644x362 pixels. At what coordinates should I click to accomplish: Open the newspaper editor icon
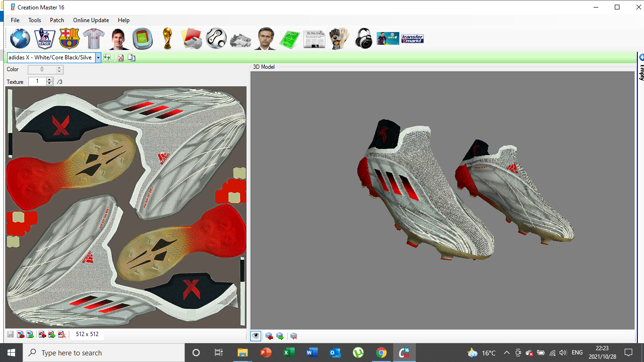point(314,39)
